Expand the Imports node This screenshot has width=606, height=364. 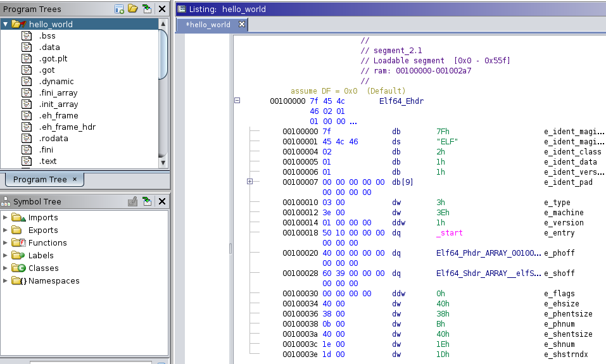(x=6, y=217)
